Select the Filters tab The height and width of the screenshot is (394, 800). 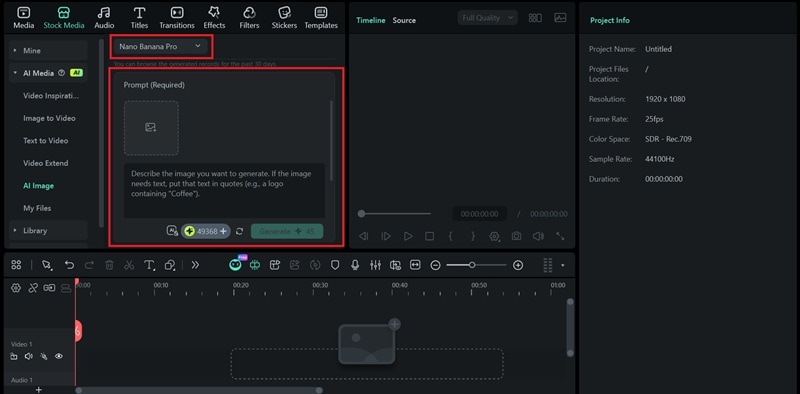249,18
